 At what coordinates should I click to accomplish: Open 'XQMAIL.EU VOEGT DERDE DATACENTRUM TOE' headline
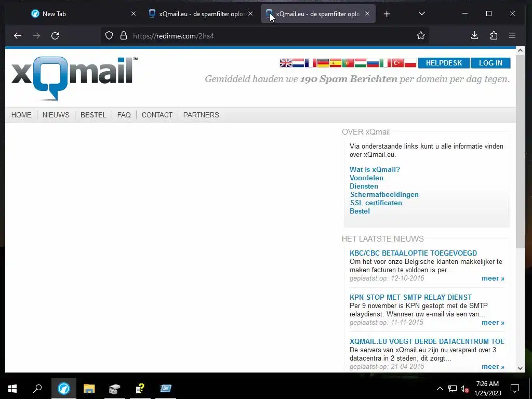tap(427, 341)
